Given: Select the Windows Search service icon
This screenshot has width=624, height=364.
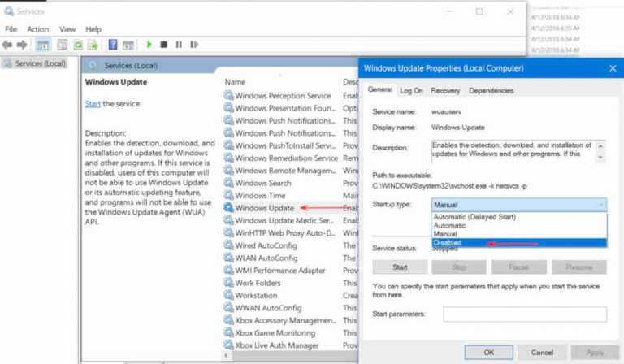Looking at the screenshot, I should [228, 183].
